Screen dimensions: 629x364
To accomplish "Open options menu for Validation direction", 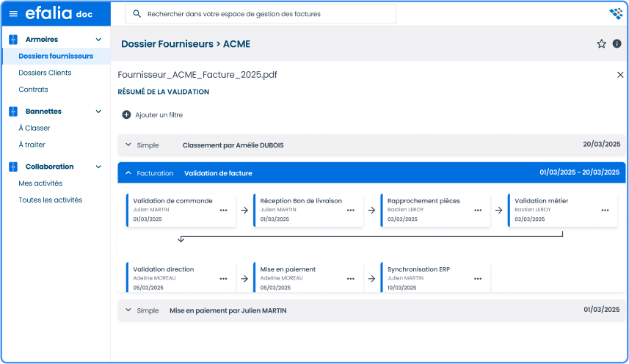I will (x=223, y=279).
